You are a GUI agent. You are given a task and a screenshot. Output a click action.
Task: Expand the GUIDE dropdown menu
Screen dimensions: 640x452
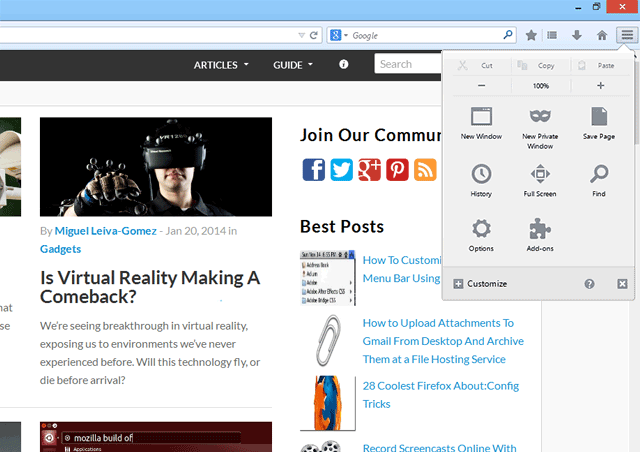(292, 65)
